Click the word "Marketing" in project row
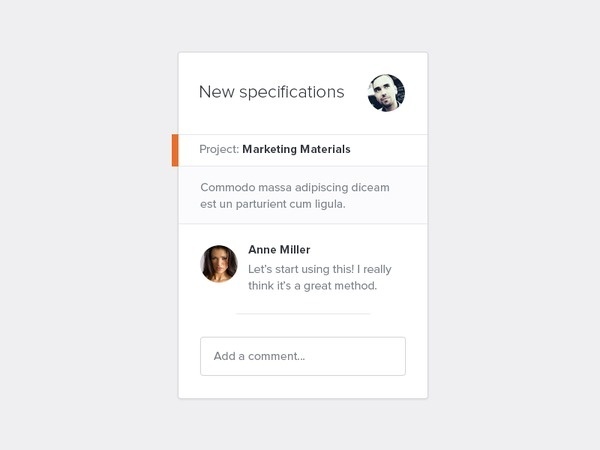This screenshot has height=450, width=600. (269, 149)
